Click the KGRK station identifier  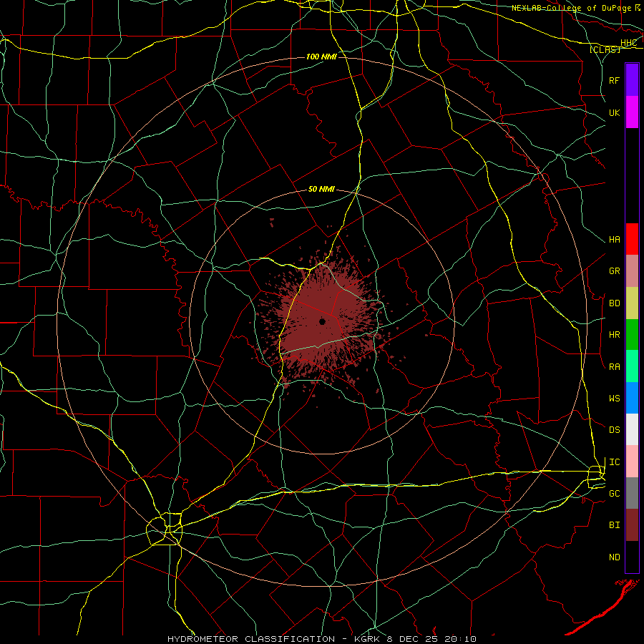coord(366,639)
